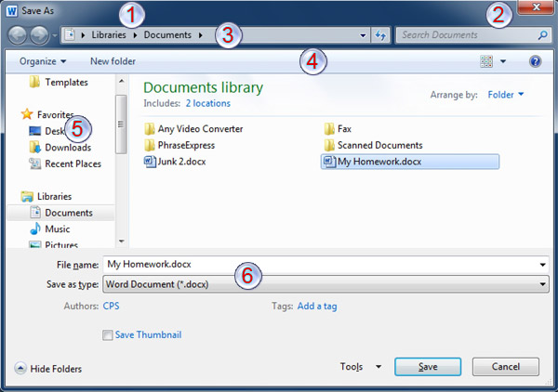Viewport: 558px width, 392px height.
Task: Click the Back navigation arrow button
Action: pos(19,35)
